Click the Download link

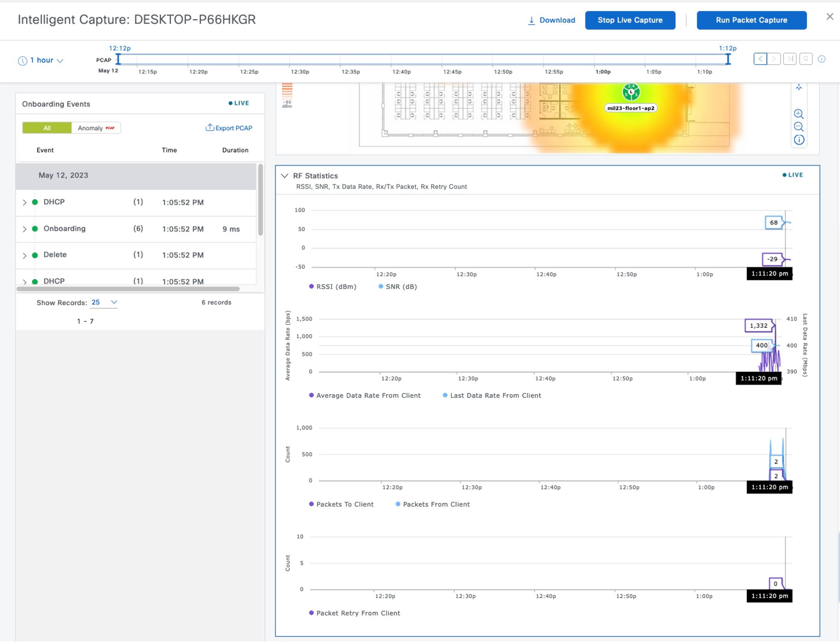[552, 20]
